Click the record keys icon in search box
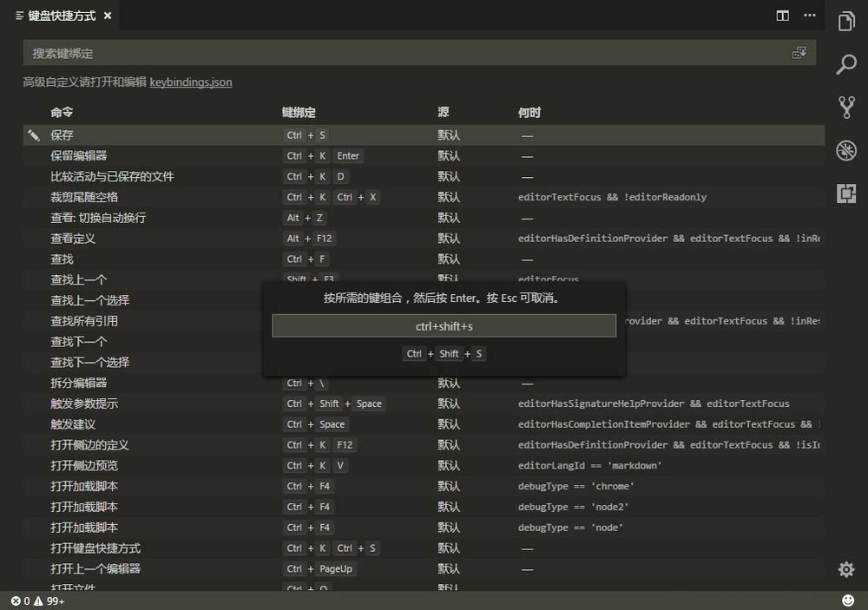 click(799, 52)
